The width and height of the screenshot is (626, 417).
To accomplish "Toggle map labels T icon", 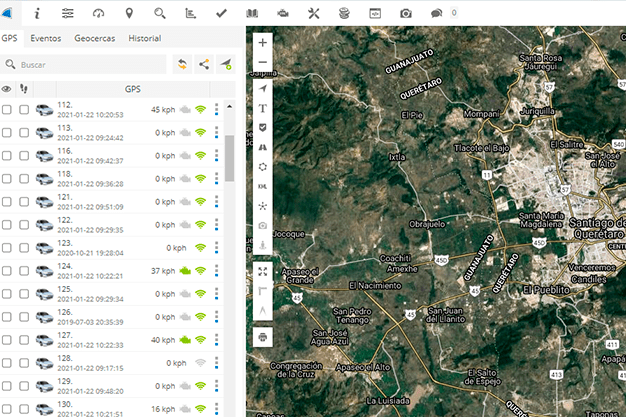I will [x=263, y=108].
